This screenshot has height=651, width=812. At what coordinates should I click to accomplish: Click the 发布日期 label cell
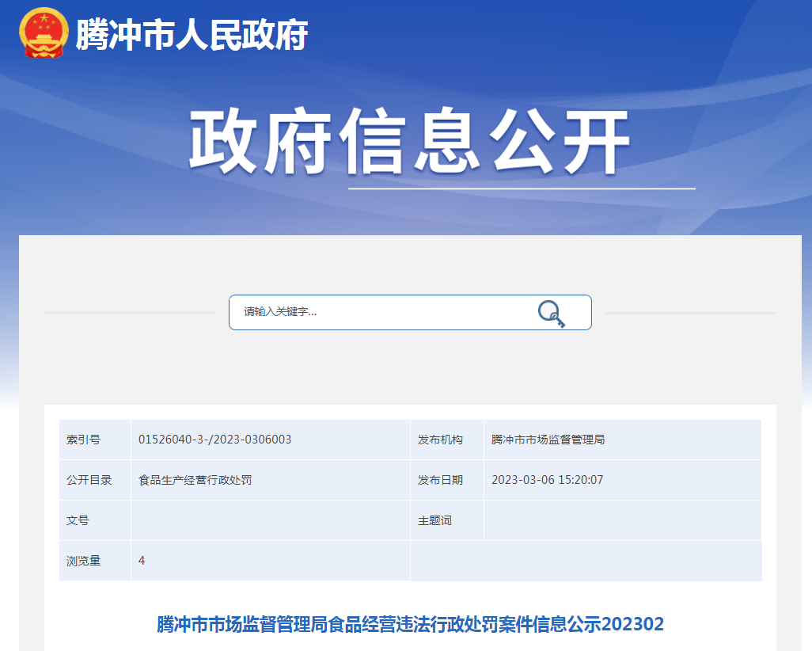tap(440, 480)
